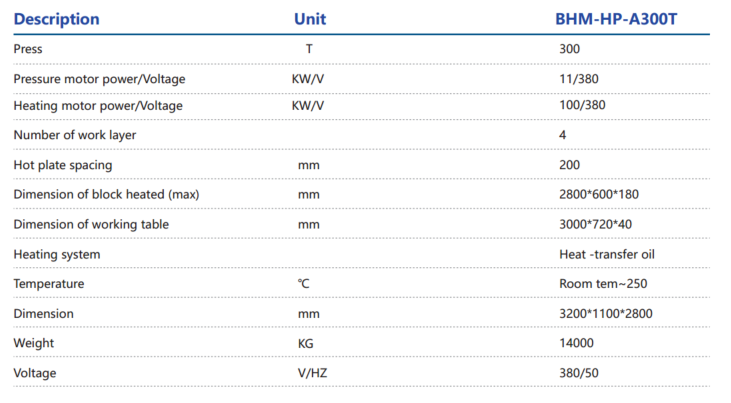
Task: Select the Heat-transfer oil value
Action: (x=607, y=254)
